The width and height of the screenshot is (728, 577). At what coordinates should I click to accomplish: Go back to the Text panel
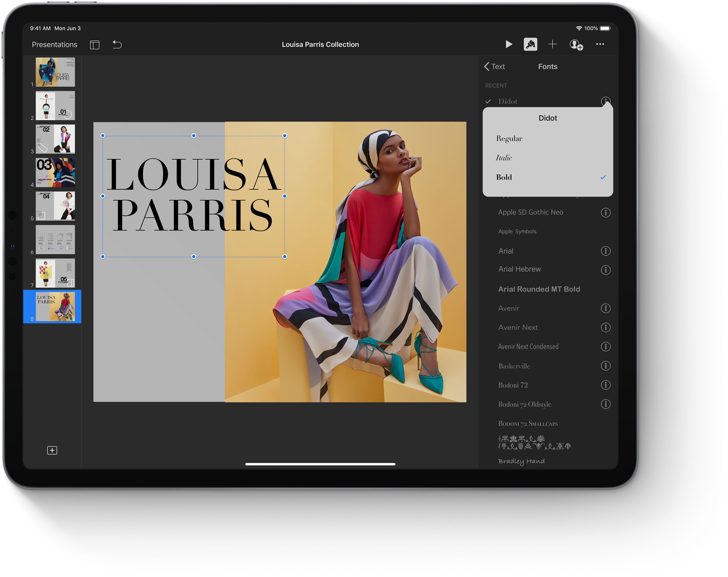tap(494, 67)
